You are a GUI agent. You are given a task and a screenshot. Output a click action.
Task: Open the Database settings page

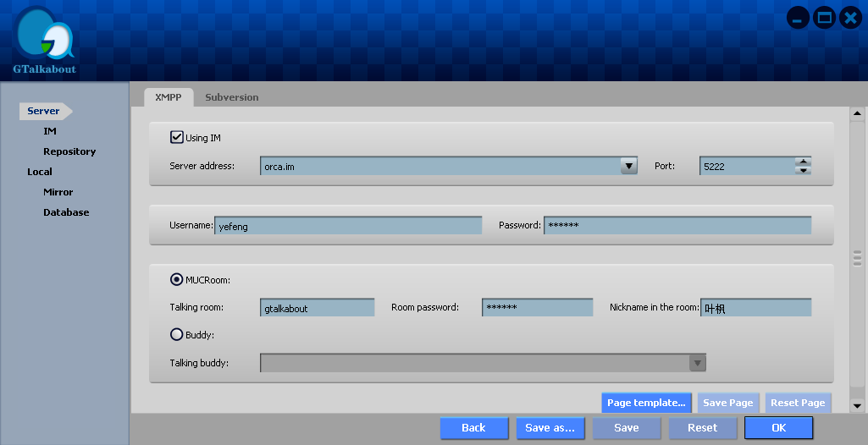click(66, 212)
